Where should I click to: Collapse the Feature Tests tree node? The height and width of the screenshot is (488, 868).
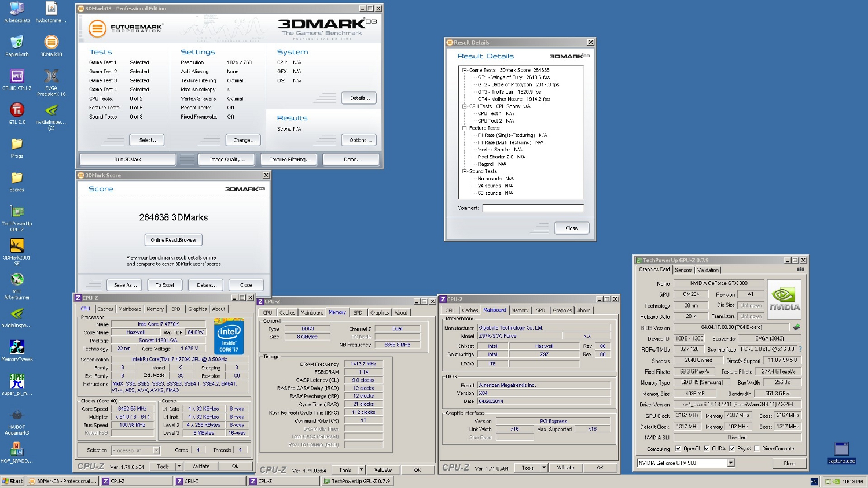coord(464,128)
